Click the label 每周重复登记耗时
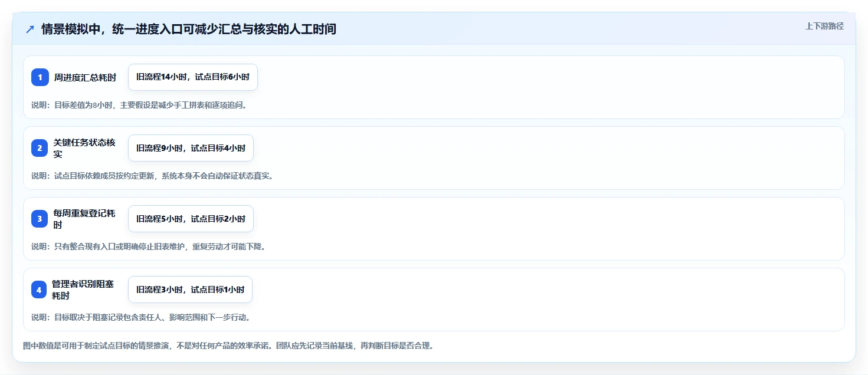This screenshot has width=868, height=375. pos(84,219)
